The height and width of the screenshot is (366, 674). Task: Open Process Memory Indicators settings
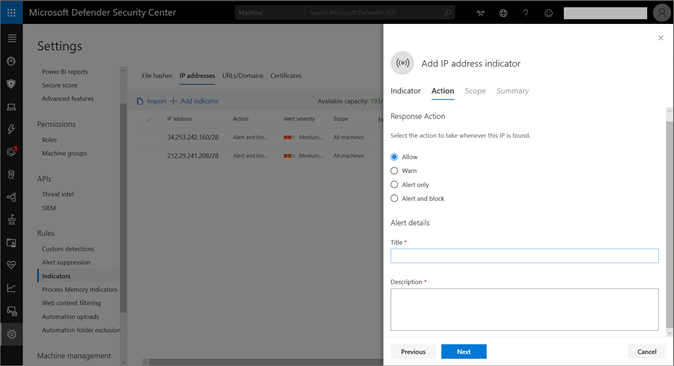click(x=80, y=289)
